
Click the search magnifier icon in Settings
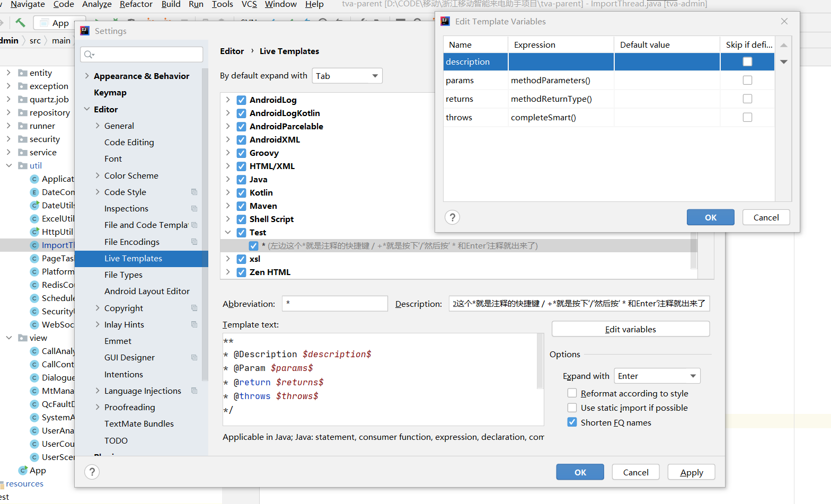pos(89,55)
